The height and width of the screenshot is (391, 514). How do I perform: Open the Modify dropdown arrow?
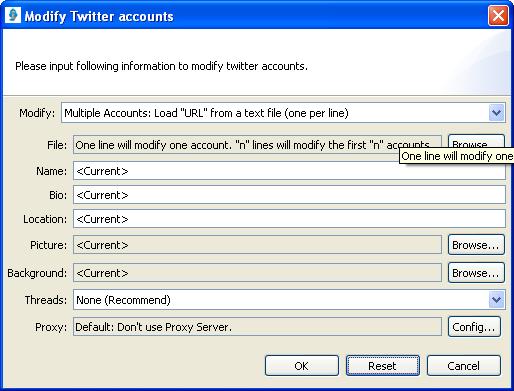pyautogui.click(x=496, y=113)
